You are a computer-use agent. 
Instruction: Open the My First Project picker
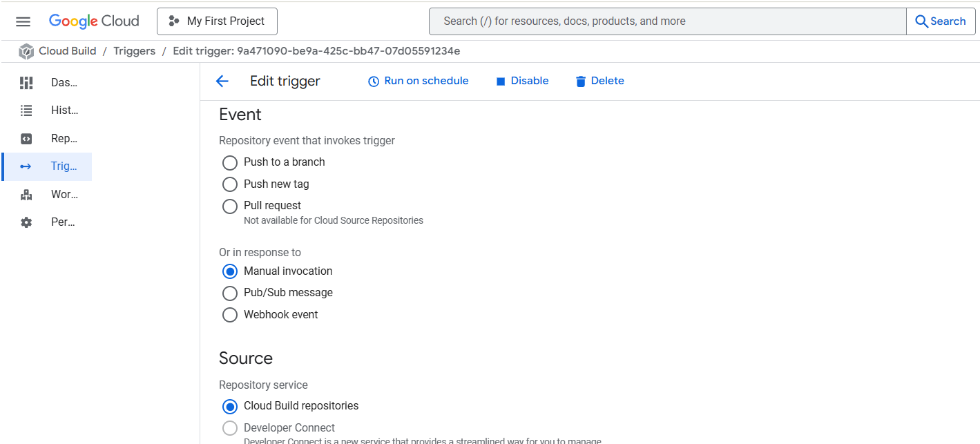[x=217, y=21]
